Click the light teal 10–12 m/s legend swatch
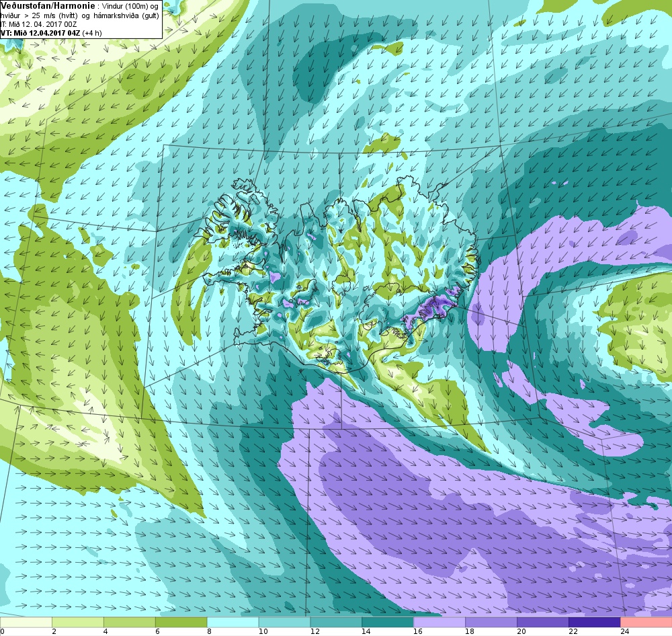Screen dimensions: 672x636 coord(284,623)
